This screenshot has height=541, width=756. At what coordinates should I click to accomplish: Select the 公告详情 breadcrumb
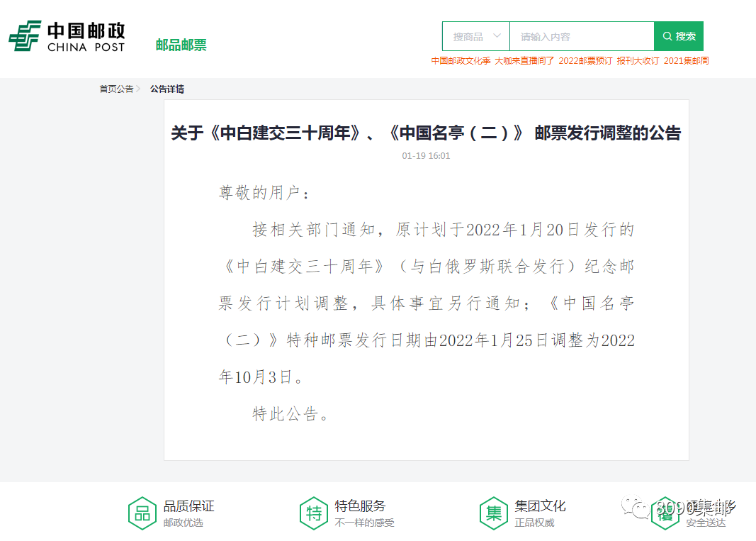point(167,89)
